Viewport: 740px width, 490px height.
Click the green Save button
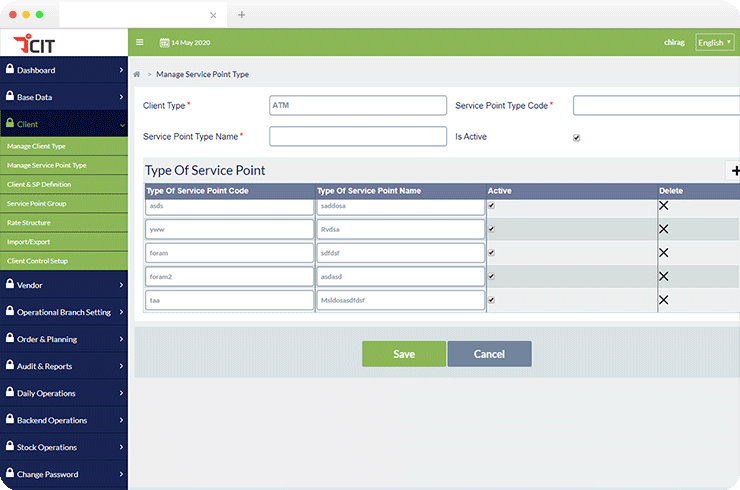point(404,354)
